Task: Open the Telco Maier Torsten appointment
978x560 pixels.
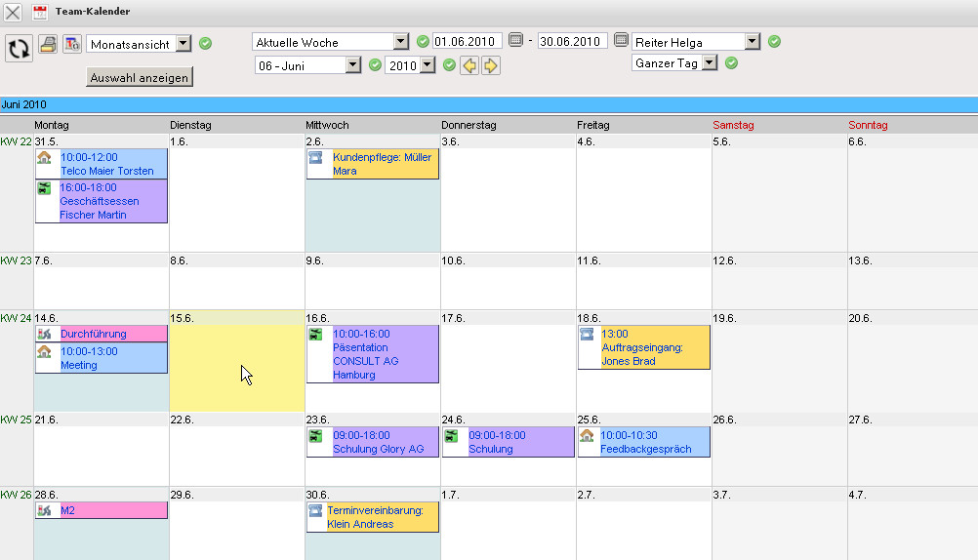Action: tap(106, 164)
